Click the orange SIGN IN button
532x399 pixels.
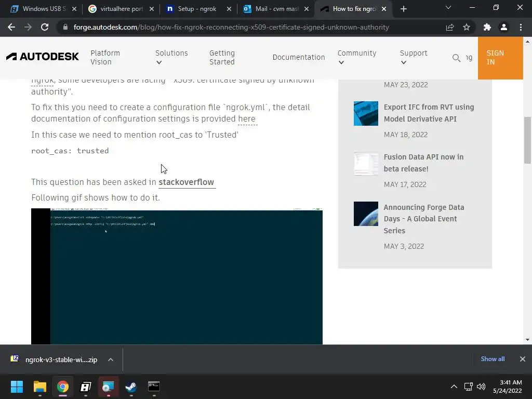500,58
